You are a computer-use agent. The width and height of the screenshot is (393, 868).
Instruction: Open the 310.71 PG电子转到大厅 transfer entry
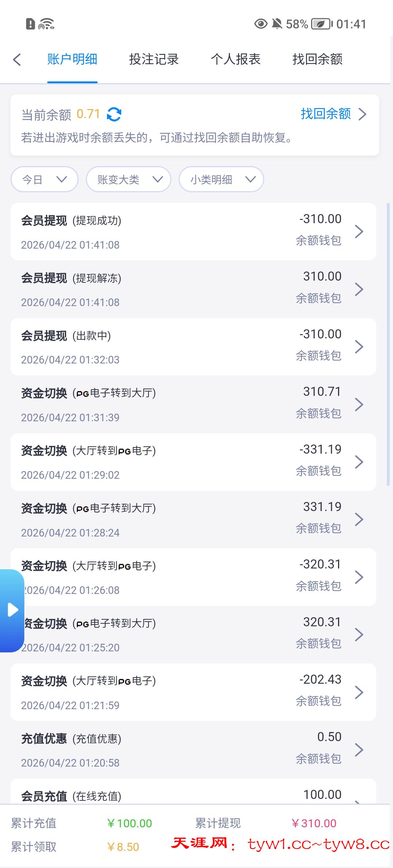point(193,404)
